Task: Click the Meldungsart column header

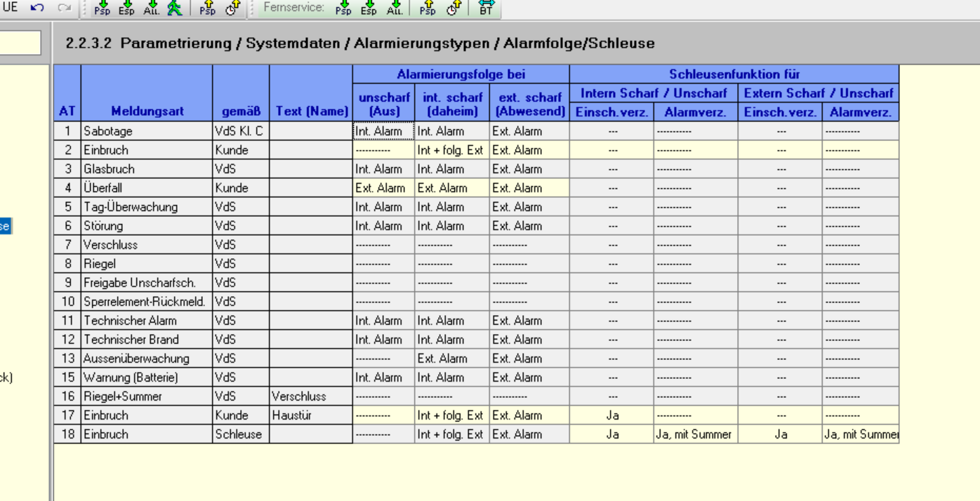Action: pyautogui.click(x=147, y=111)
